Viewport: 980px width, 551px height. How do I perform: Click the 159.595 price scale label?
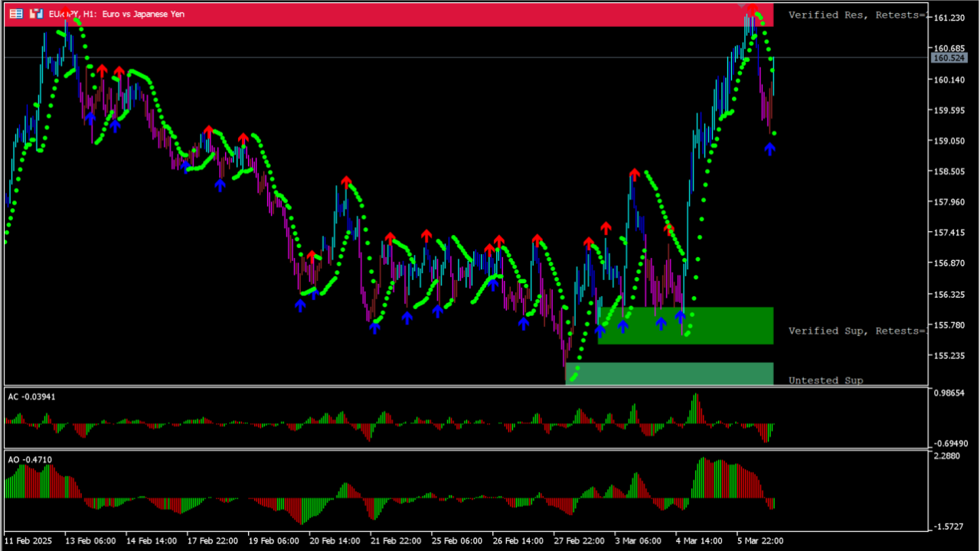tap(948, 109)
